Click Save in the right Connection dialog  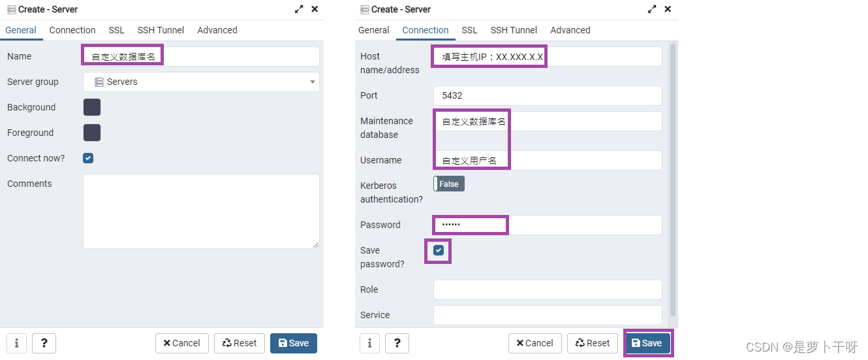647,343
